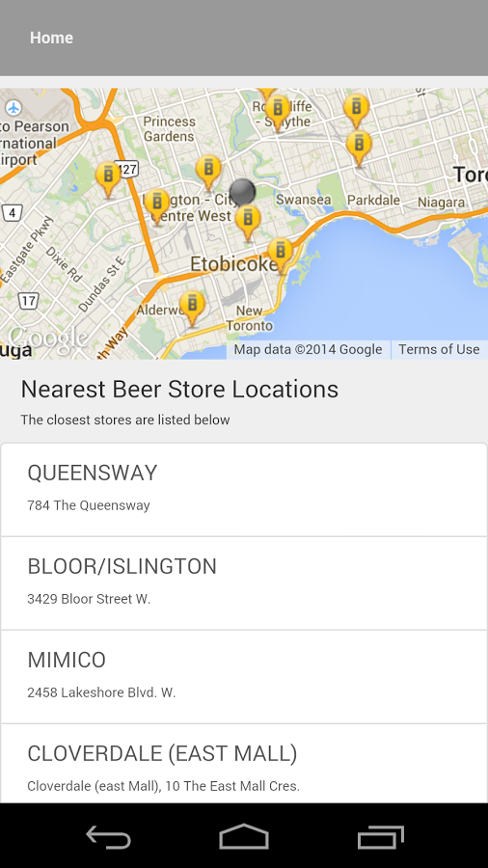Tap beer store pin on Islington-City Centre West
This screenshot has width=488, height=868.
coord(157,207)
